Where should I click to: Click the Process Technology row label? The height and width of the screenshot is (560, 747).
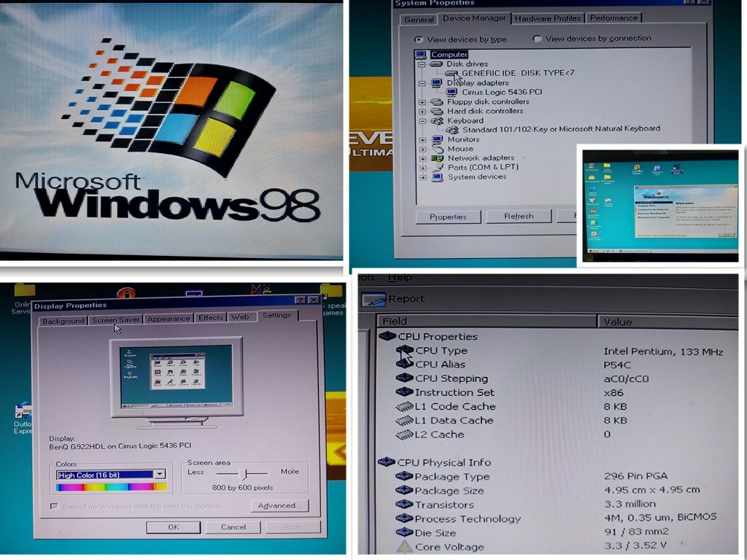click(468, 519)
